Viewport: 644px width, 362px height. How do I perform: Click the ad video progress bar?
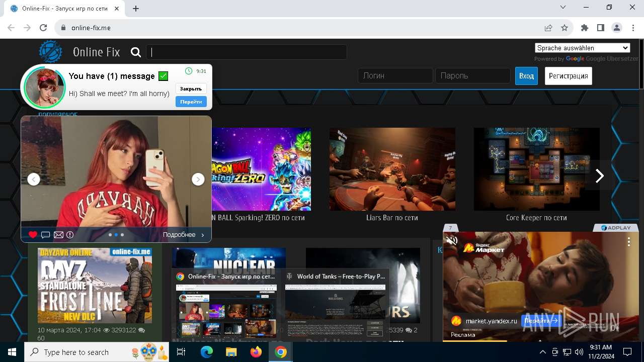[x=541, y=341]
